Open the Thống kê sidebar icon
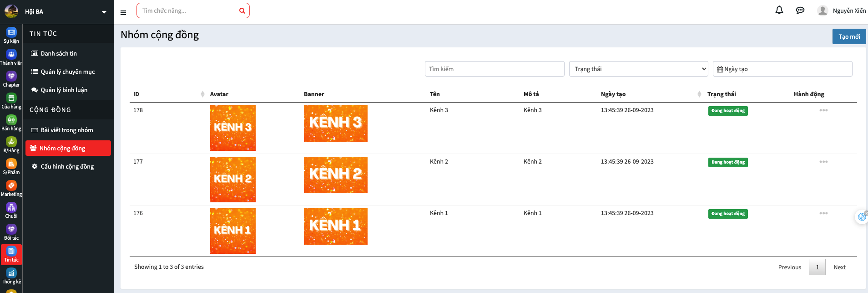Viewport: 868px width, 293px height. point(11,276)
